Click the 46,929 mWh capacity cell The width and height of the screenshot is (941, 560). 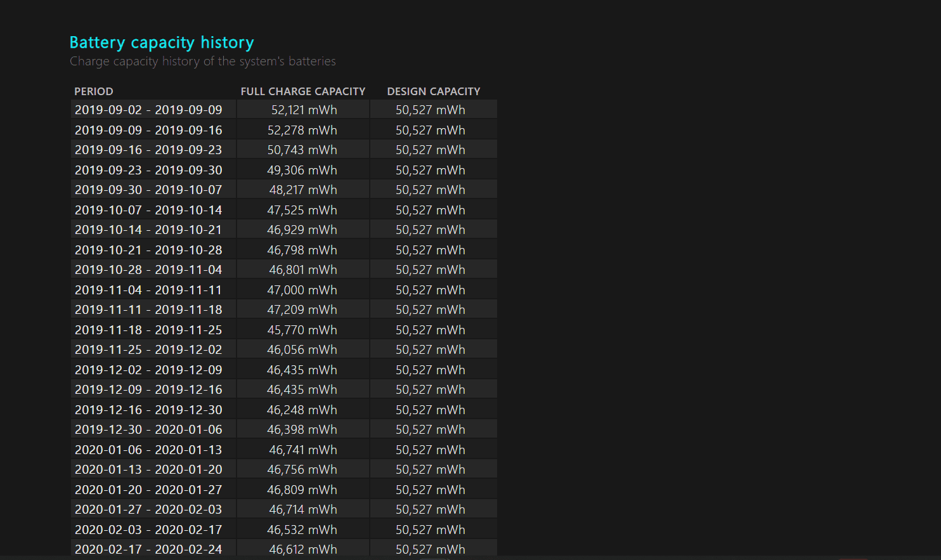(x=302, y=230)
